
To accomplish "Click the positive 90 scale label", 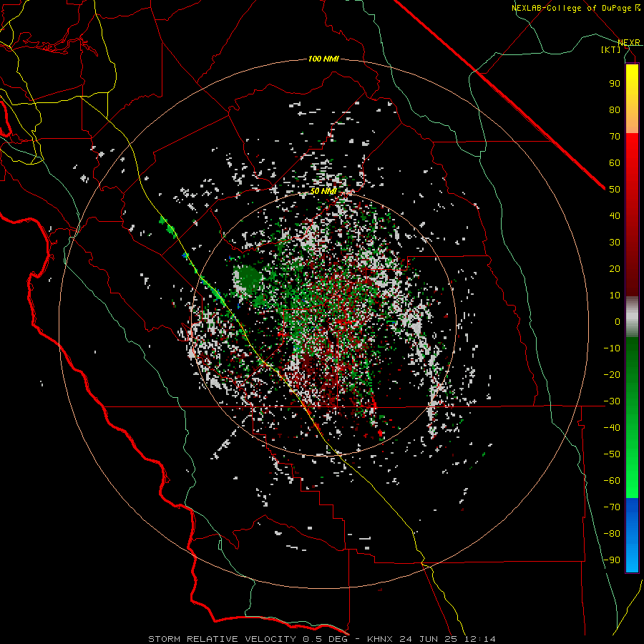I will (x=615, y=84).
